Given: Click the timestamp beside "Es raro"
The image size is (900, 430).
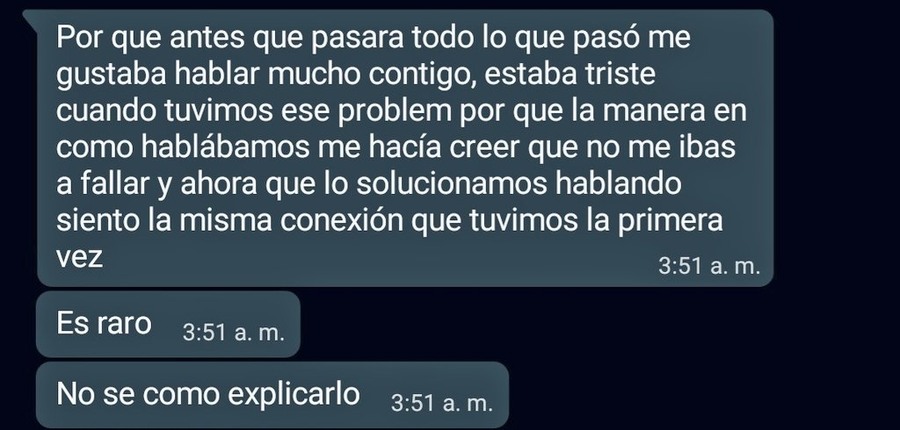Looking at the screenshot, I should (234, 333).
